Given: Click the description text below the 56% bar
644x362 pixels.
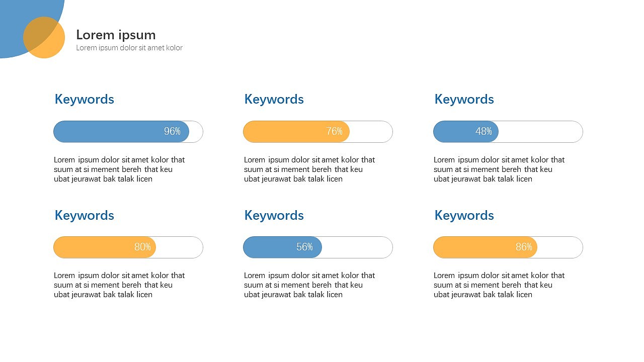Looking at the screenshot, I should click(x=309, y=285).
